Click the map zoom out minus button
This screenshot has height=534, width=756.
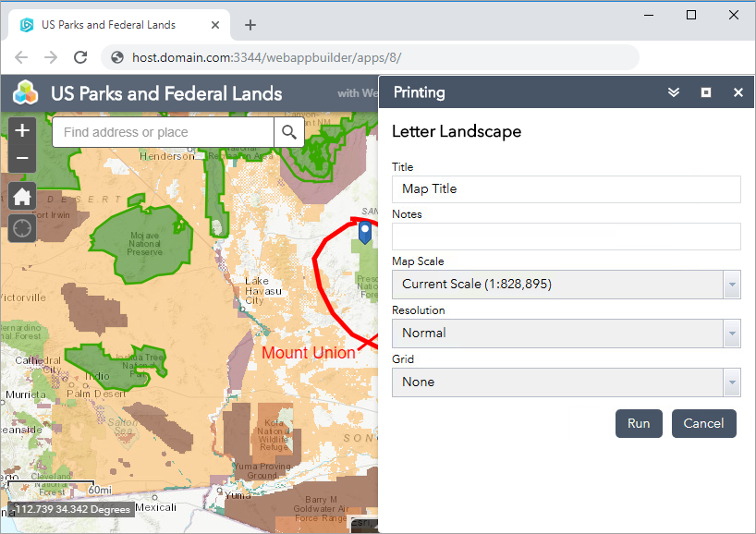(22, 158)
